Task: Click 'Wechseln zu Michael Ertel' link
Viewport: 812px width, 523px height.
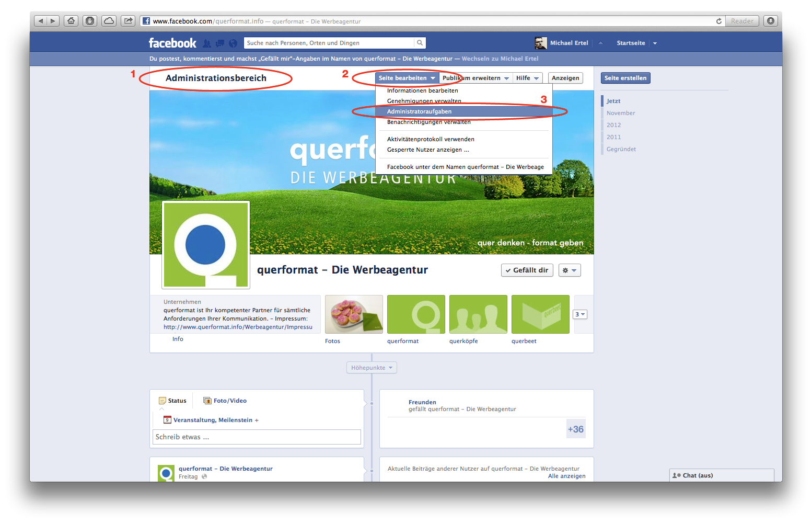Action: (500, 59)
